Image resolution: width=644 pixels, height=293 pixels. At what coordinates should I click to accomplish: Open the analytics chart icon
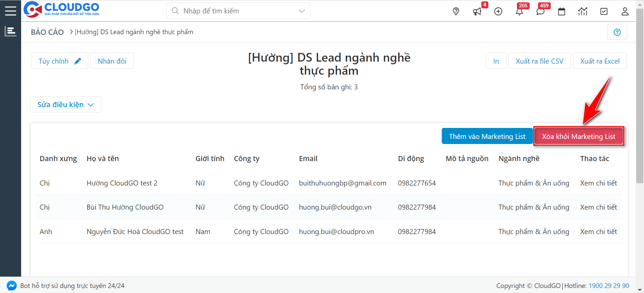coord(583,11)
